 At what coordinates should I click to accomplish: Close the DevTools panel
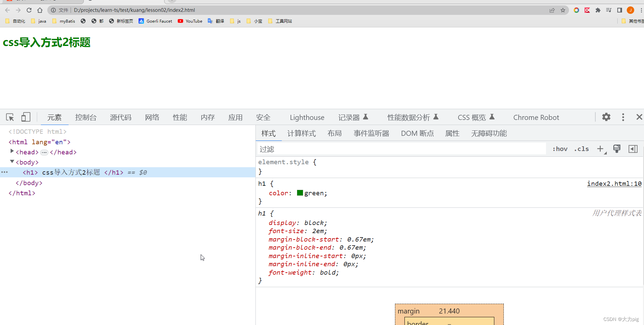[639, 117]
